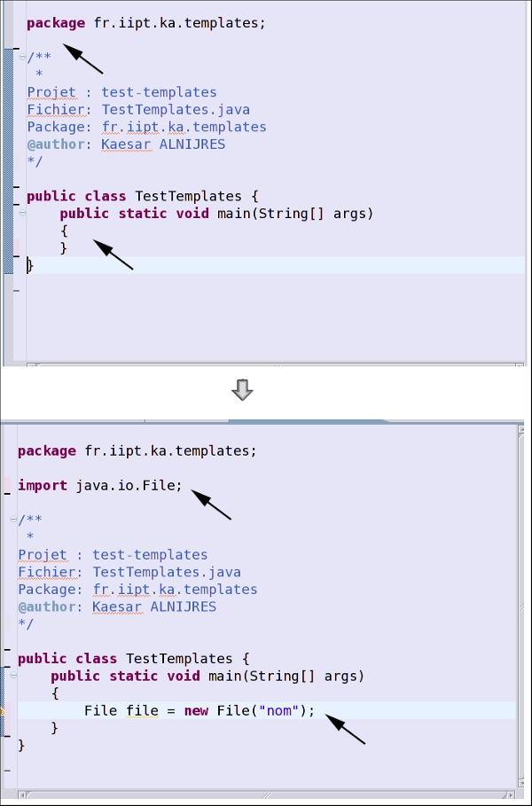
Task: Click 'Kaesar' author name in bottom editor
Action: [121, 606]
